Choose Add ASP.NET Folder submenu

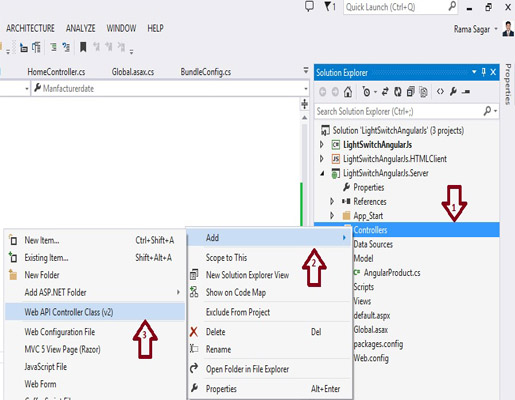[95, 292]
